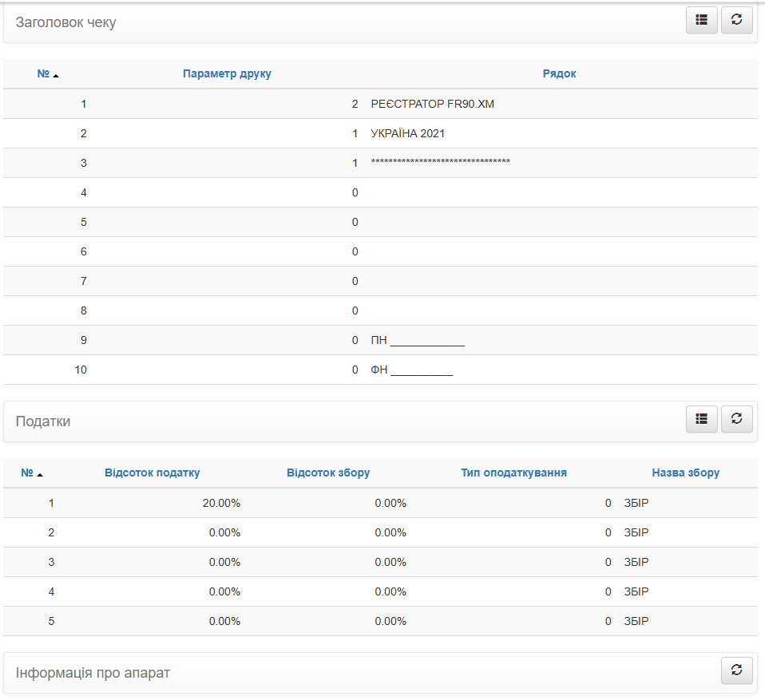This screenshot has height=700, width=765.
Task: Select the УКРАЇНА 2021 header row
Action: (x=381, y=133)
